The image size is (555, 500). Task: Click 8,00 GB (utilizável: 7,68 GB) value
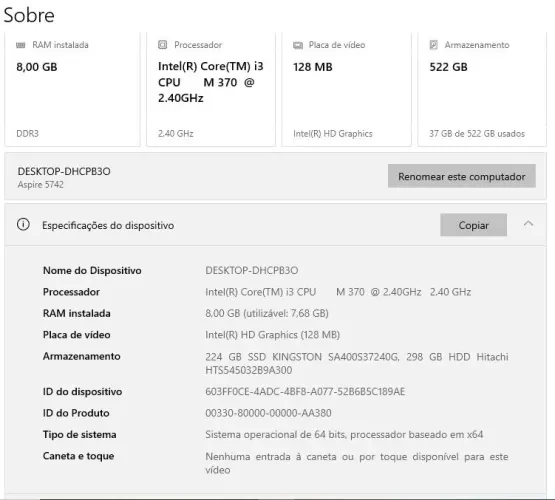(267, 313)
